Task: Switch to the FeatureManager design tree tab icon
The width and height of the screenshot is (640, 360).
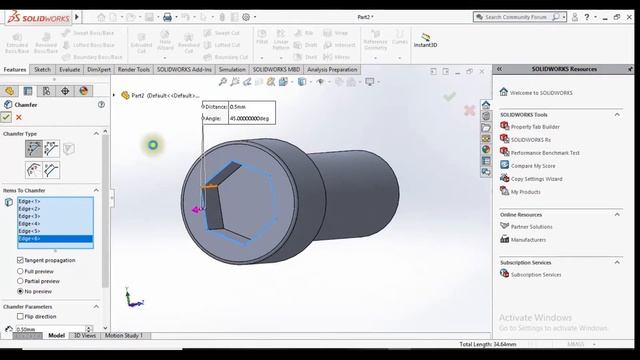Action: coord(9,91)
